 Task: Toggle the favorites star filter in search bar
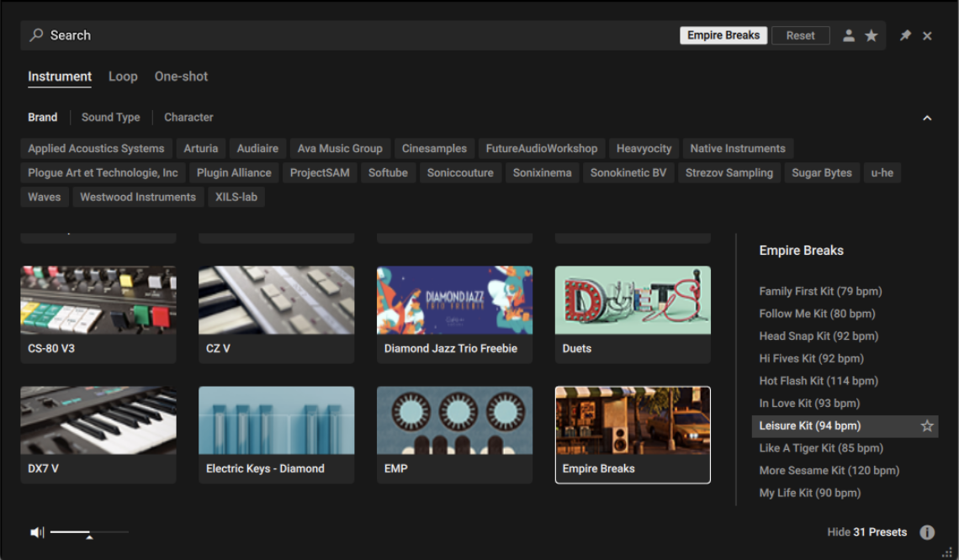[x=872, y=35]
